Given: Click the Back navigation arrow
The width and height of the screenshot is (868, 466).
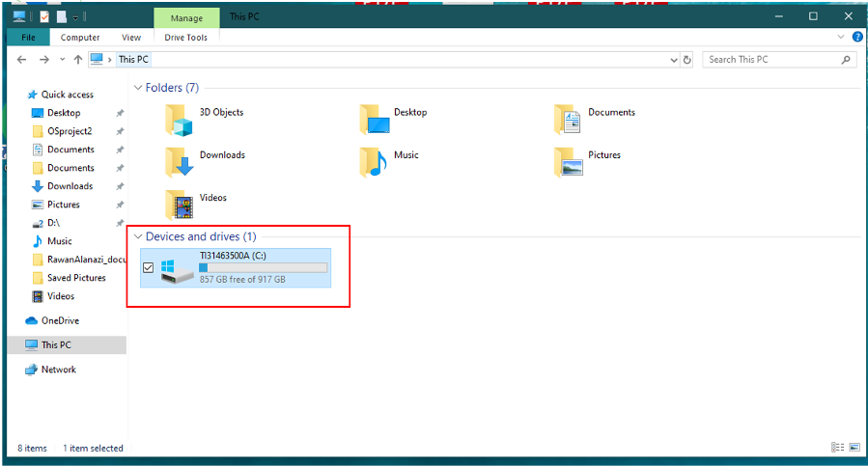Looking at the screenshot, I should pyautogui.click(x=21, y=60).
